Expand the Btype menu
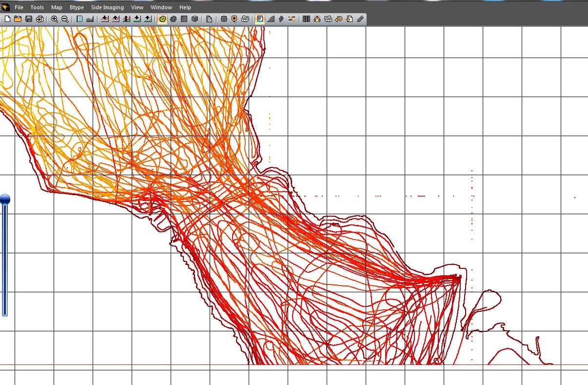This screenshot has width=588, height=385. (x=77, y=7)
